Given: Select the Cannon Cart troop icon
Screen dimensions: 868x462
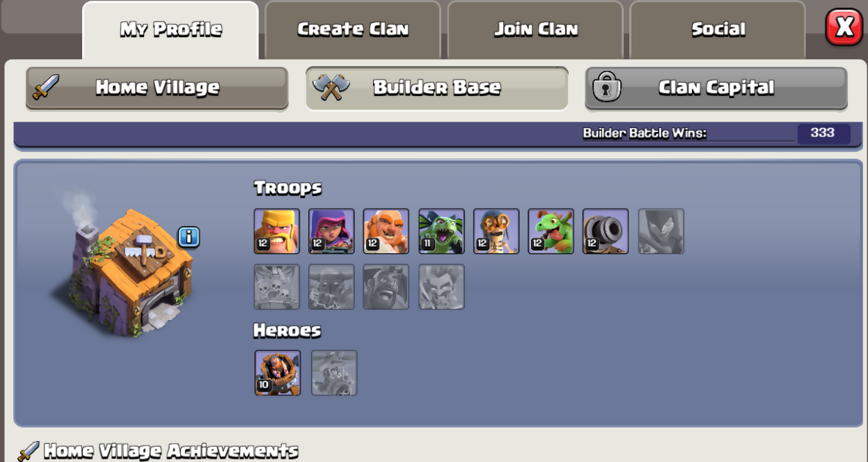Looking at the screenshot, I should [606, 231].
